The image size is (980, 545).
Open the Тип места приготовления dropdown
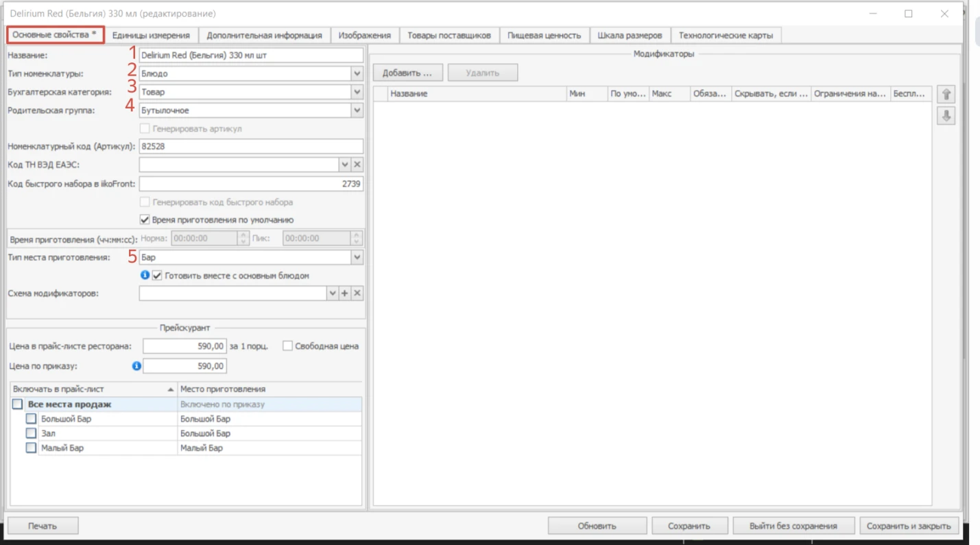pos(357,257)
